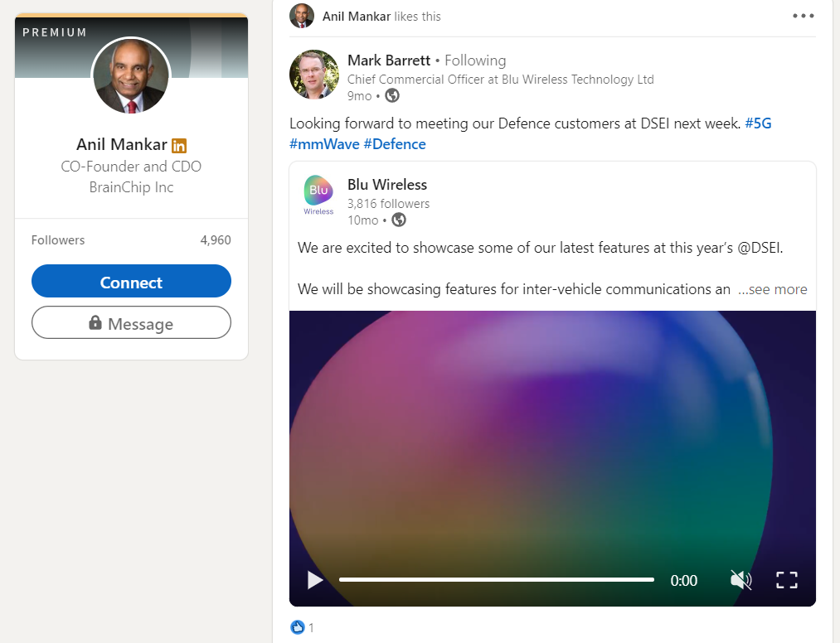This screenshot has width=840, height=643.
Task: Unmute the video sound
Action: click(x=740, y=580)
